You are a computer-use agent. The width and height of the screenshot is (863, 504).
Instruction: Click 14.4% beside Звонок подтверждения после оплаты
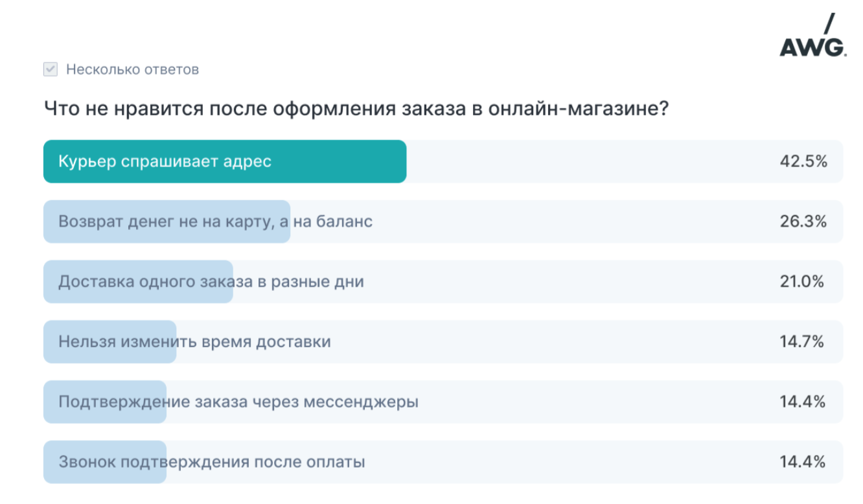pyautogui.click(x=803, y=462)
